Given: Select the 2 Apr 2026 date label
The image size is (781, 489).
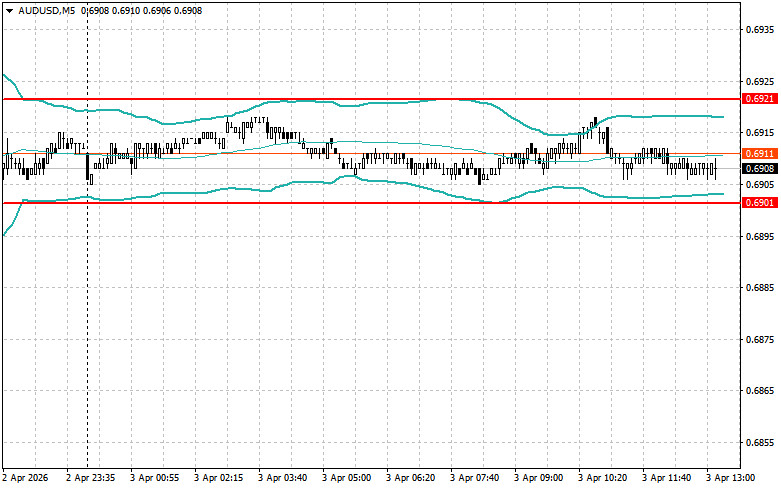Looking at the screenshot, I should 25,478.
